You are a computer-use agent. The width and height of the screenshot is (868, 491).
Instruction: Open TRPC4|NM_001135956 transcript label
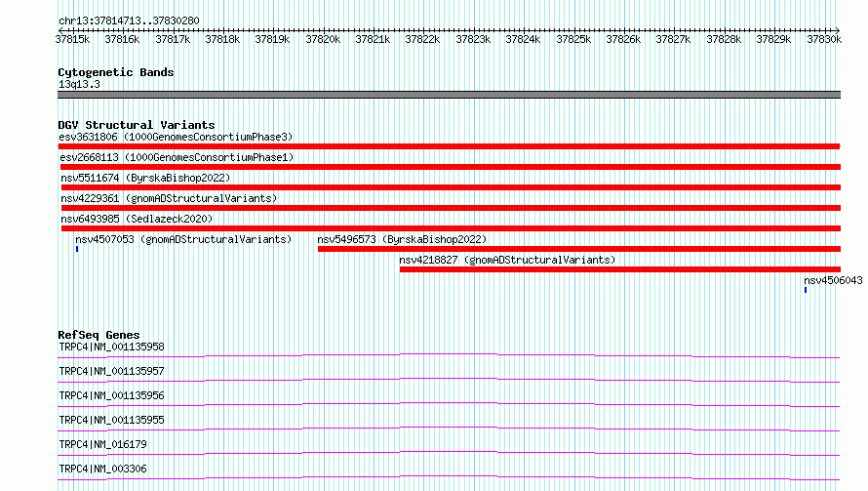[111, 395]
